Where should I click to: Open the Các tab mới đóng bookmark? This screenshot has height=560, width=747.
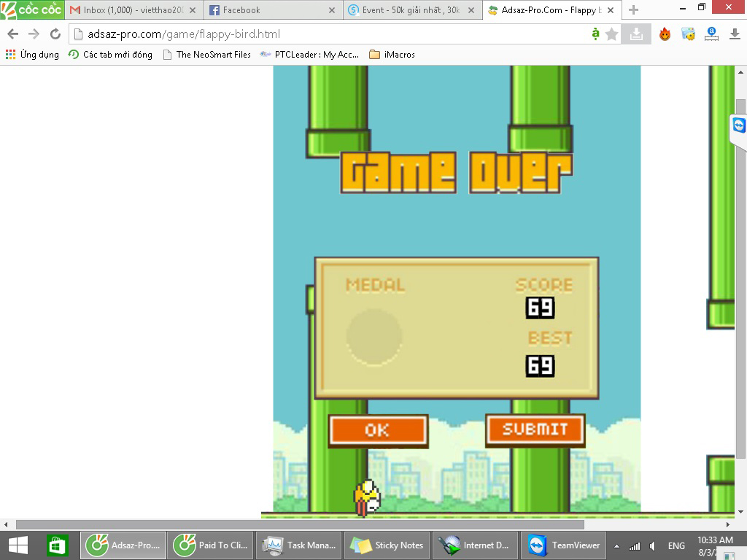(110, 54)
